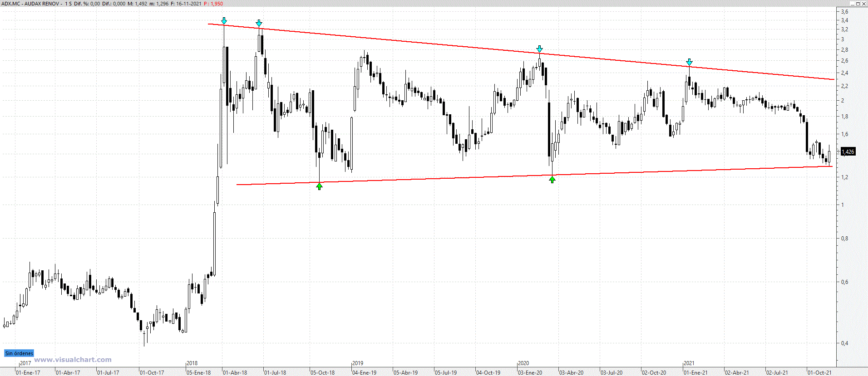Select the cyan arrow above the June 2018 high
The width and height of the screenshot is (868, 376).
tap(259, 23)
